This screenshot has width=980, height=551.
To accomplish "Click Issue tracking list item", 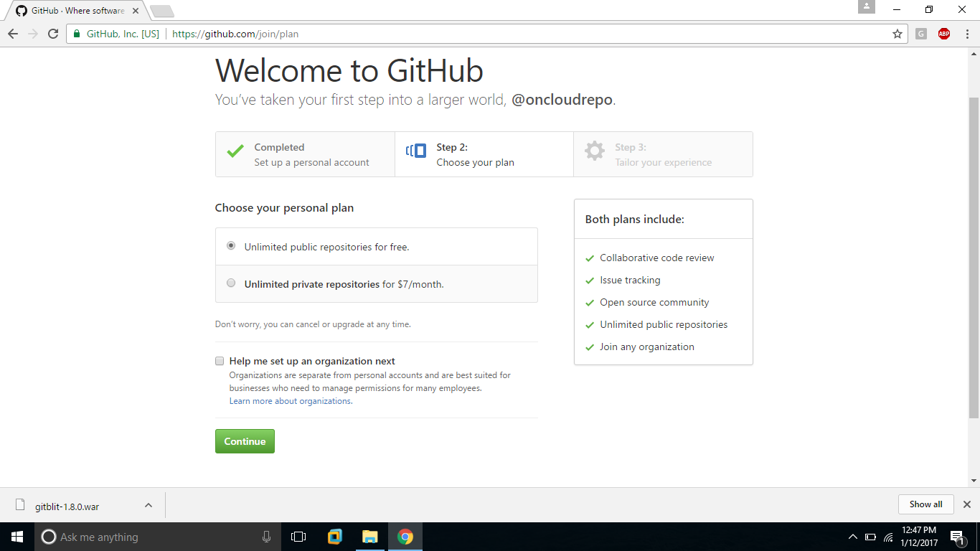I will pyautogui.click(x=630, y=280).
